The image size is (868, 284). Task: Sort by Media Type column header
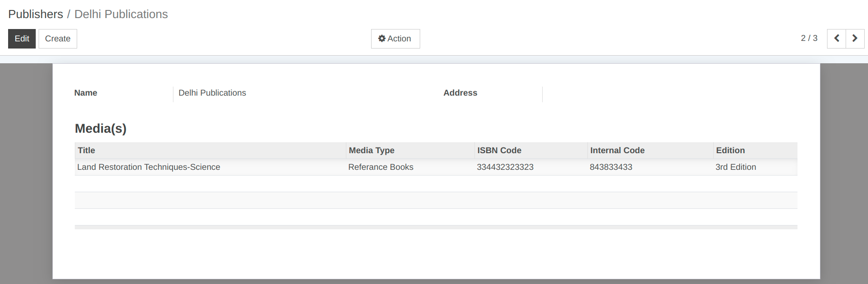[x=372, y=150]
